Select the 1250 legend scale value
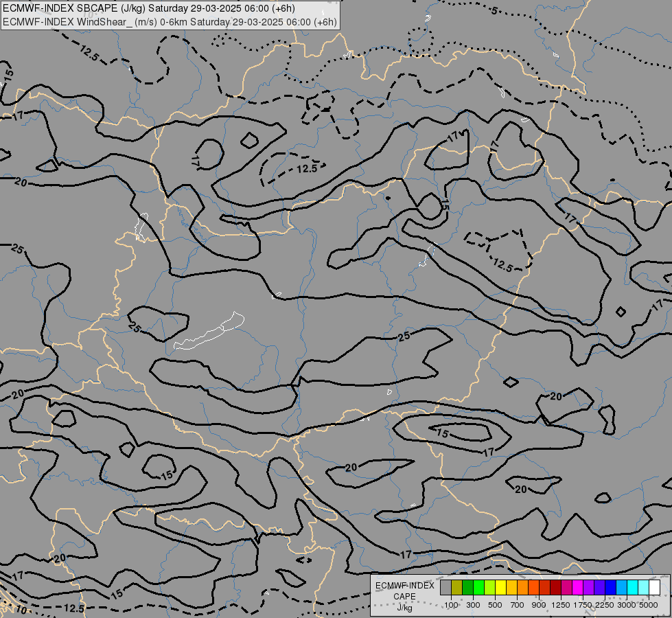The width and height of the screenshot is (672, 618). coord(561,605)
